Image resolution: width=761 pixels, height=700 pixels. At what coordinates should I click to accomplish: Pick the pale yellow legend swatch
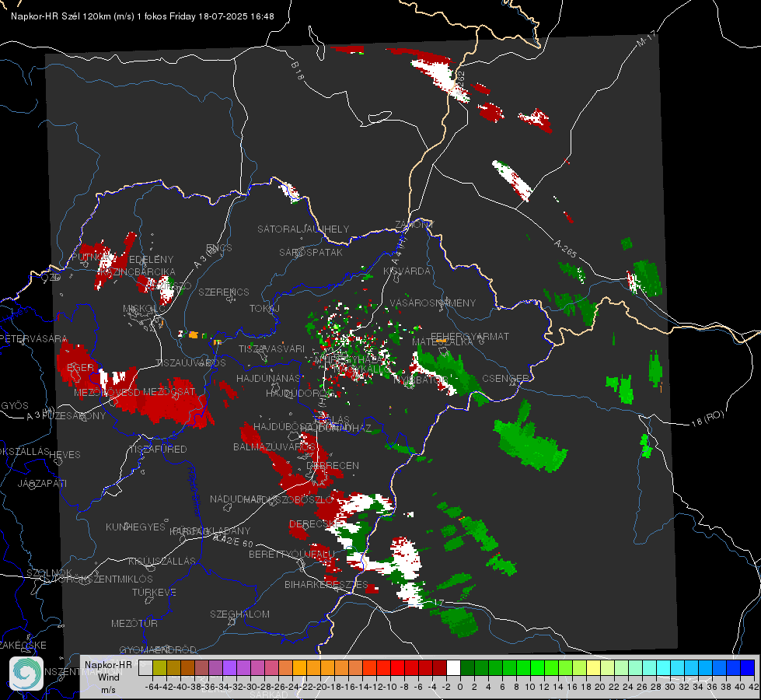(594, 668)
